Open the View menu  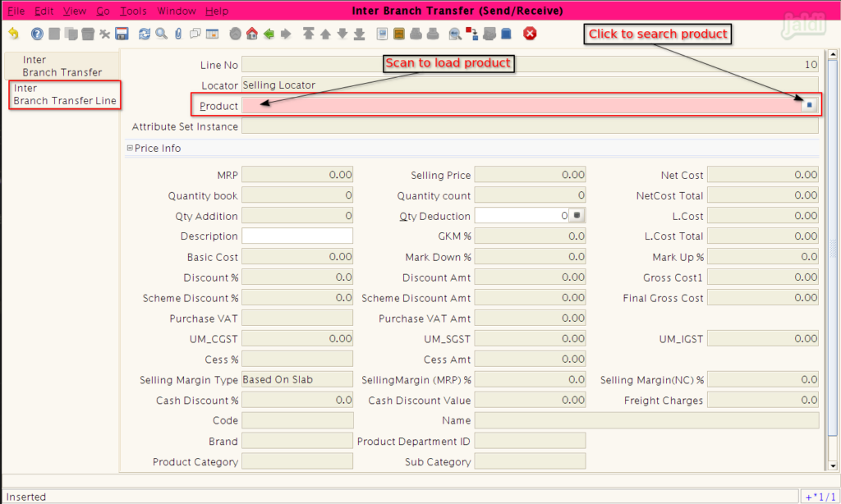pos(75,11)
